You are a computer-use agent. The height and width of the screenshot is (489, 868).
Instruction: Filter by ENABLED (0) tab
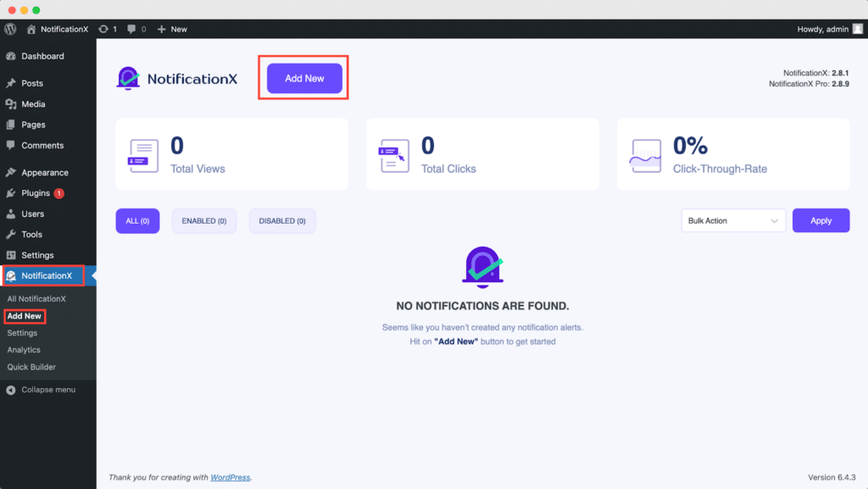pos(204,220)
